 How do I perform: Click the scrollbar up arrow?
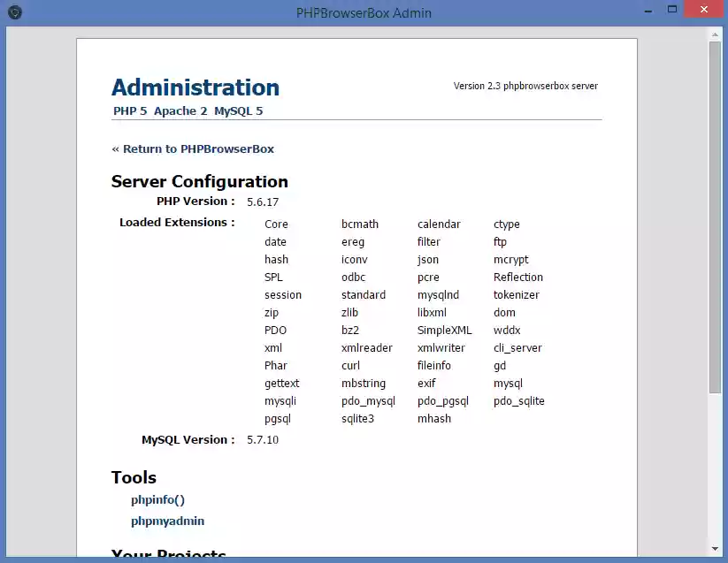(715, 34)
